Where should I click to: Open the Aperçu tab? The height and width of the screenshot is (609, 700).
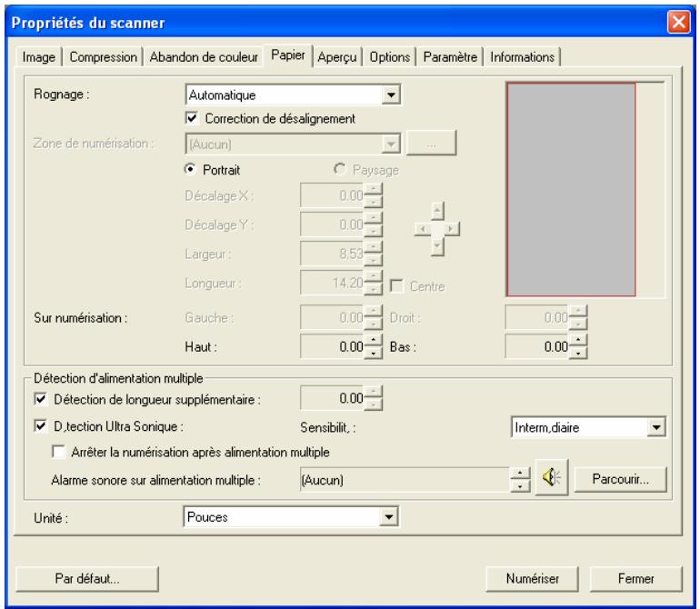point(337,57)
